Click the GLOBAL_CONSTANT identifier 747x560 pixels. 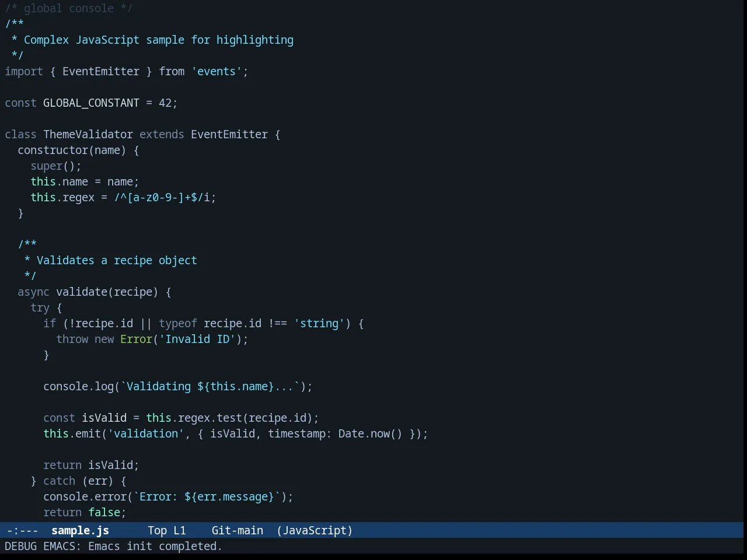pyautogui.click(x=91, y=103)
